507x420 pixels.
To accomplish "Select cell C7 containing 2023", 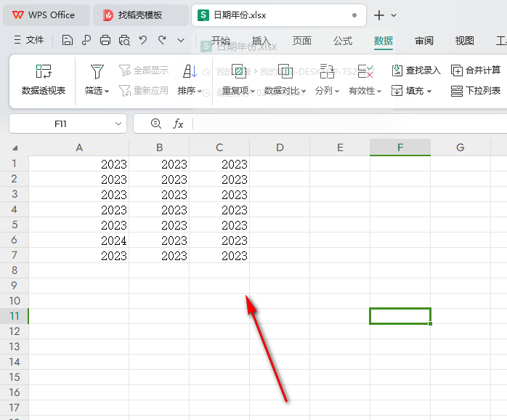I will click(219, 255).
